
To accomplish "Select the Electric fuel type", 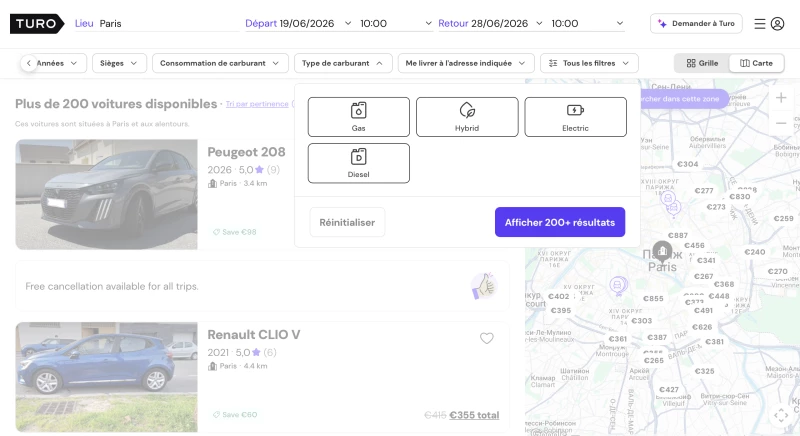I will [x=576, y=117].
